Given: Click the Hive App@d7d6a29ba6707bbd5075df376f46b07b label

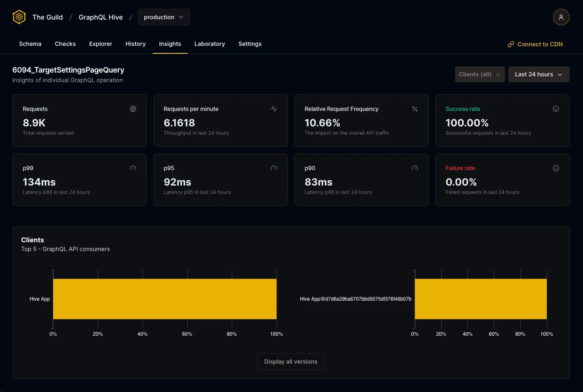Looking at the screenshot, I should click(x=356, y=299).
